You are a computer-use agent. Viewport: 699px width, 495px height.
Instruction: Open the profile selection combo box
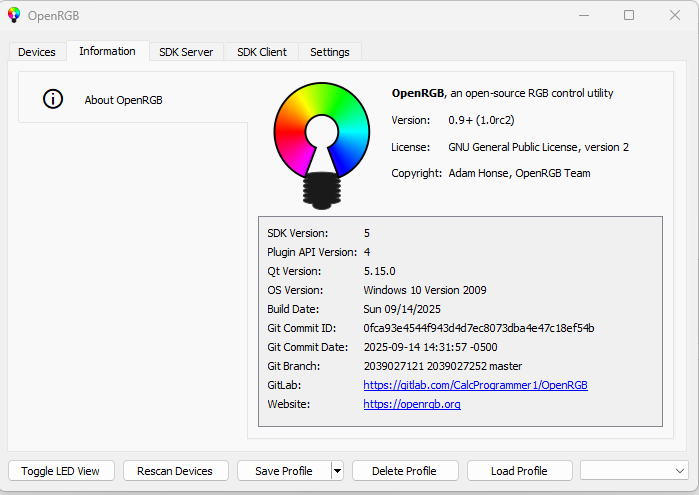(x=634, y=471)
